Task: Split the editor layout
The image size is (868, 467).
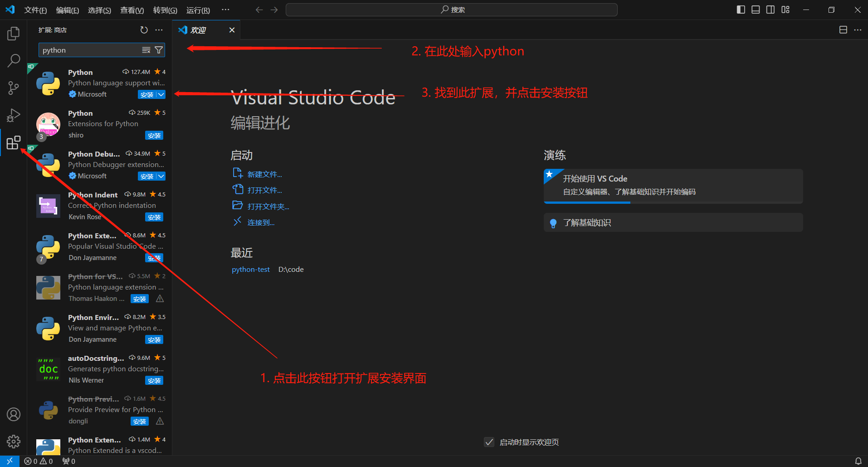Action: 843,30
